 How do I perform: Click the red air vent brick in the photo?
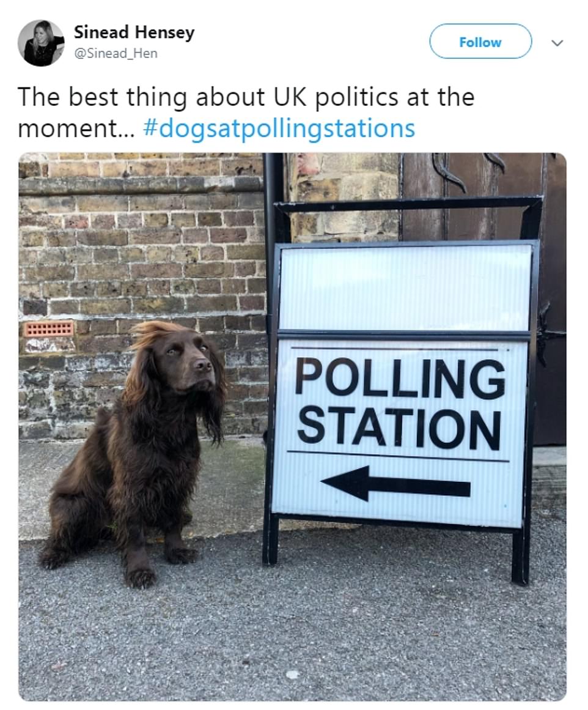(49, 328)
